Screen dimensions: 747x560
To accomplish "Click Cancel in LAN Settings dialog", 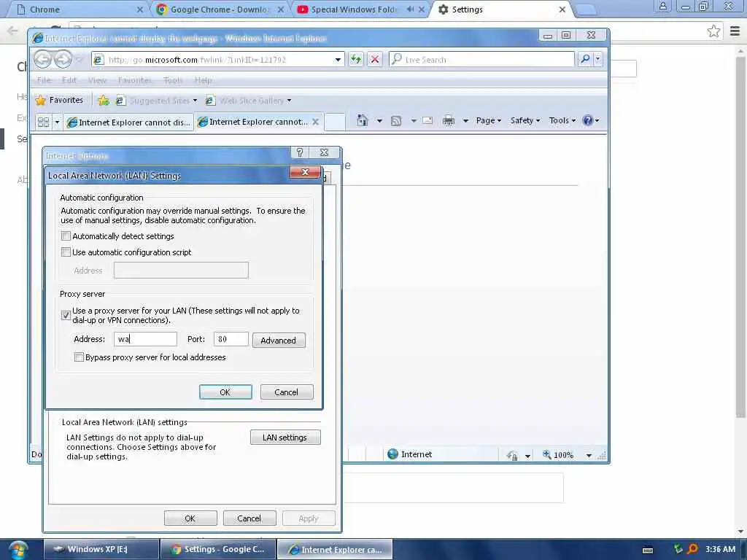I will click(x=286, y=392).
